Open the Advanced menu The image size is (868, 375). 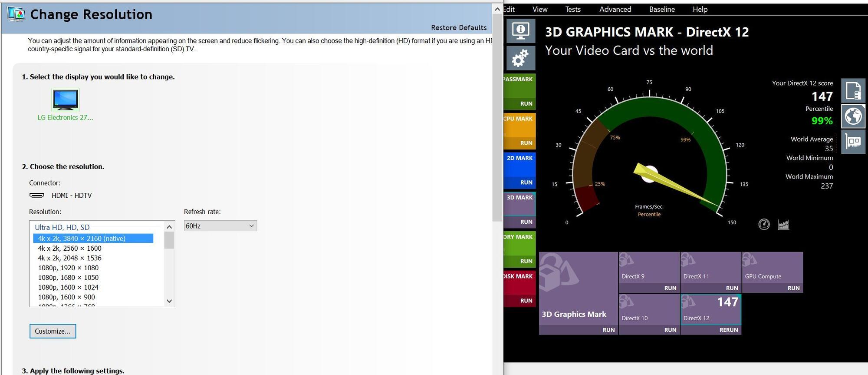pyautogui.click(x=615, y=9)
